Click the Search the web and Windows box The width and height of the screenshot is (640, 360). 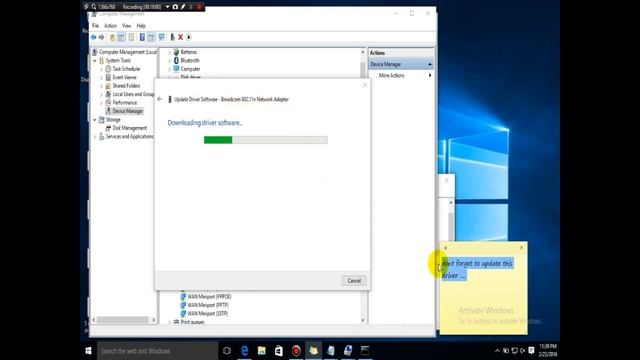(x=158, y=351)
